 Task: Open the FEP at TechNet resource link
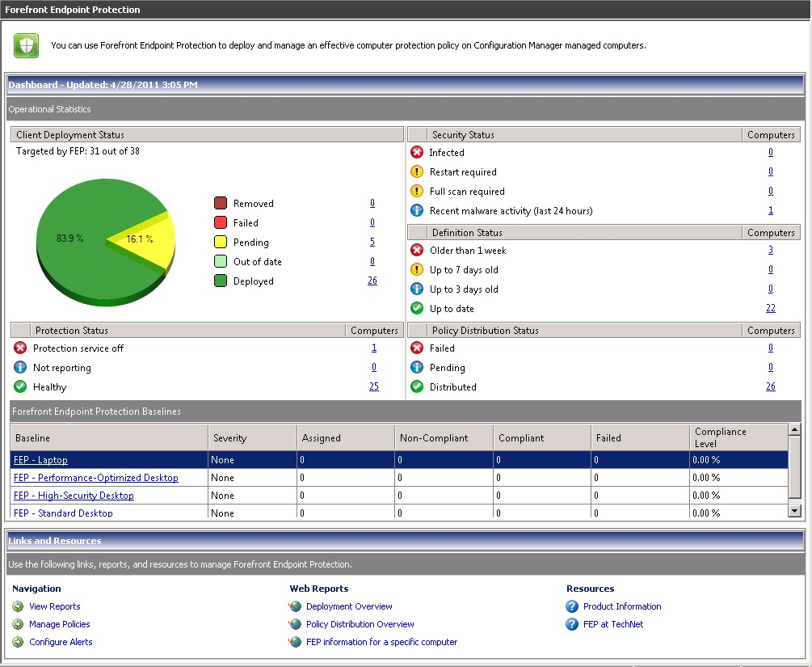[613, 624]
